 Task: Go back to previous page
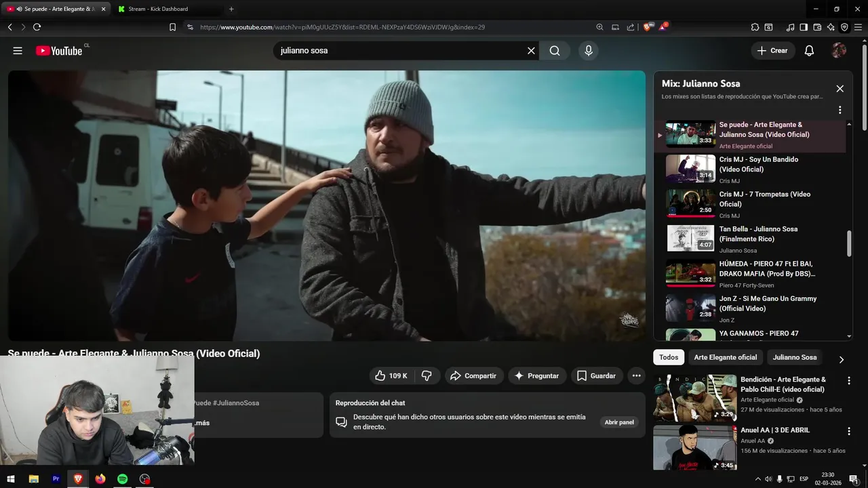tap(9, 27)
